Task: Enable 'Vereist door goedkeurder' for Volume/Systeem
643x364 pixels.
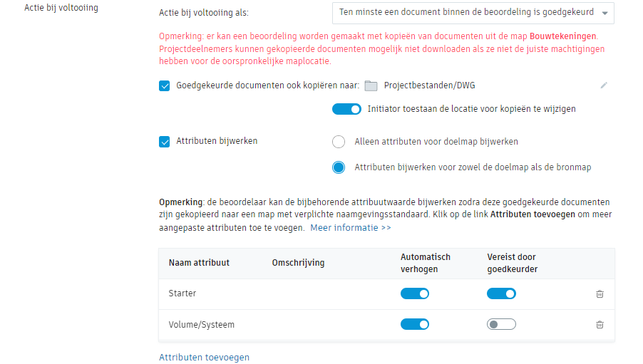Action: (501, 324)
